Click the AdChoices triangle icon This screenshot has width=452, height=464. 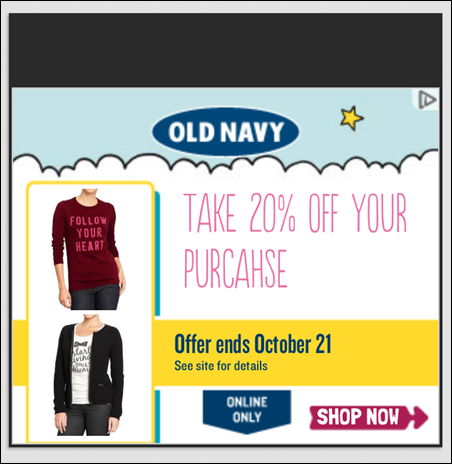(x=427, y=99)
